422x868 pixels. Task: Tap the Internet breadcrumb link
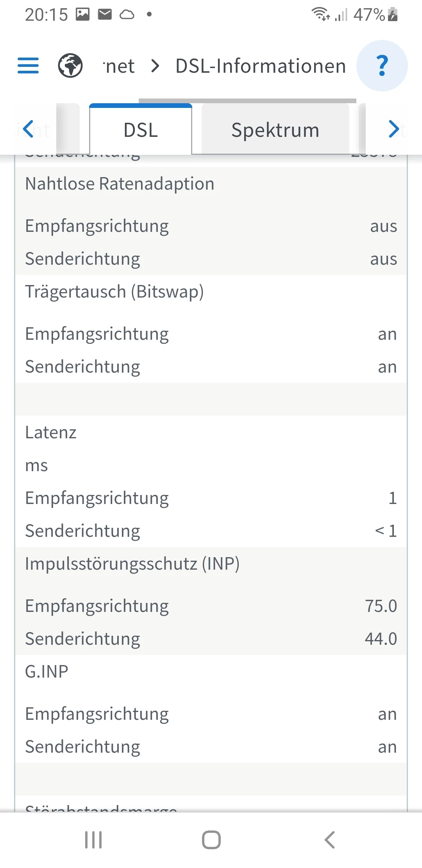120,66
